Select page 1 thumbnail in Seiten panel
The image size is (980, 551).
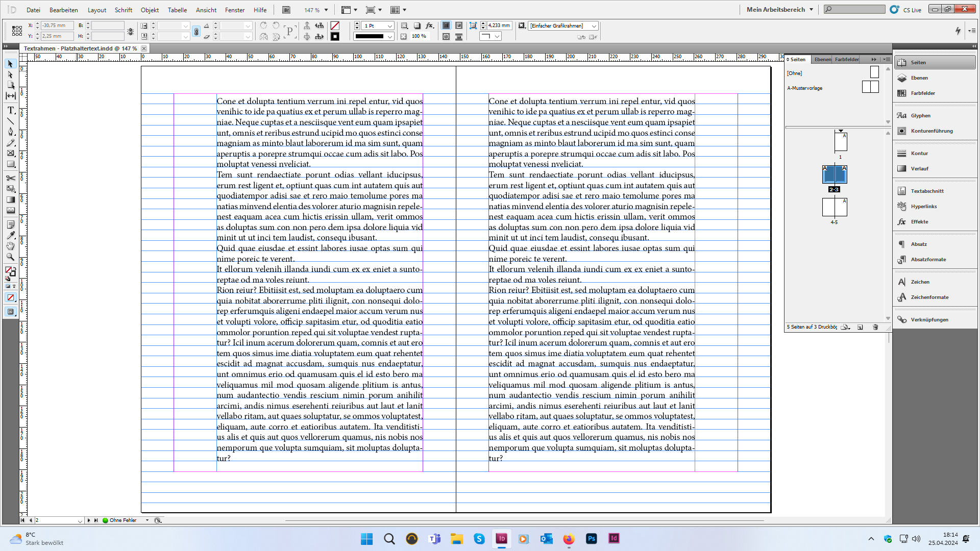(x=841, y=141)
